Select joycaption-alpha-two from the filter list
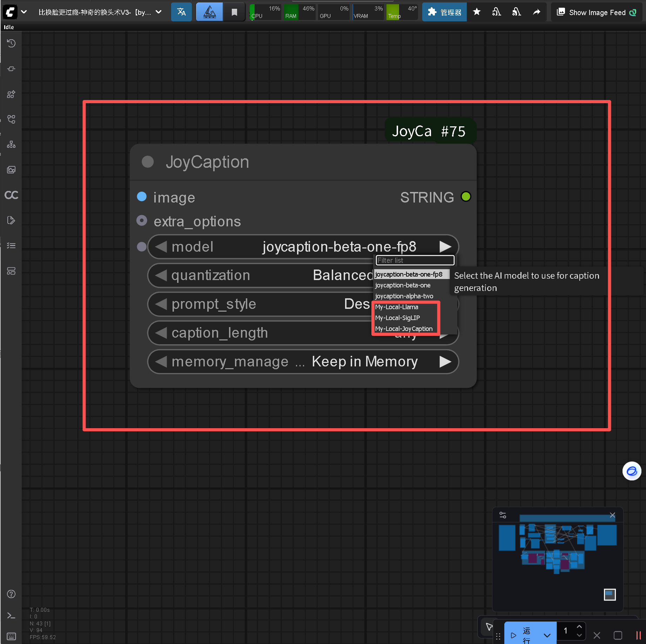646x644 pixels. coord(404,296)
